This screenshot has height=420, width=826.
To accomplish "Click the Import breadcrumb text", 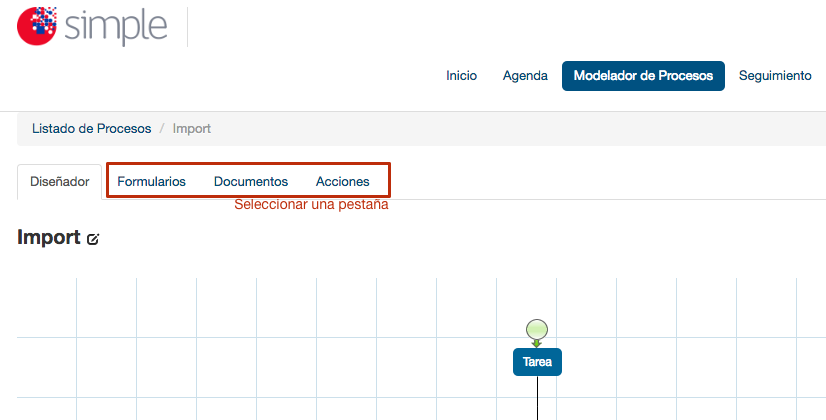I will 192,129.
